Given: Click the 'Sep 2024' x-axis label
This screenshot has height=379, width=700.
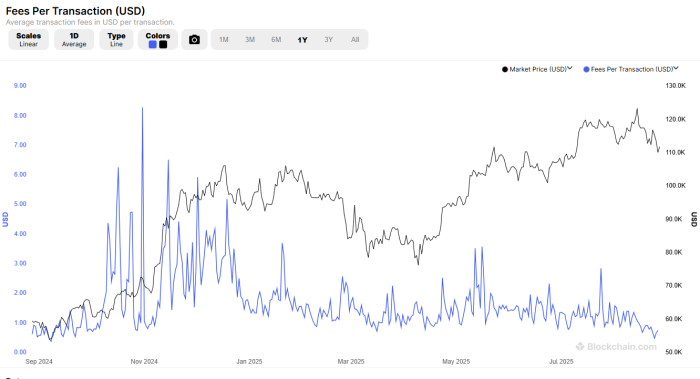Looking at the screenshot, I should point(39,362).
